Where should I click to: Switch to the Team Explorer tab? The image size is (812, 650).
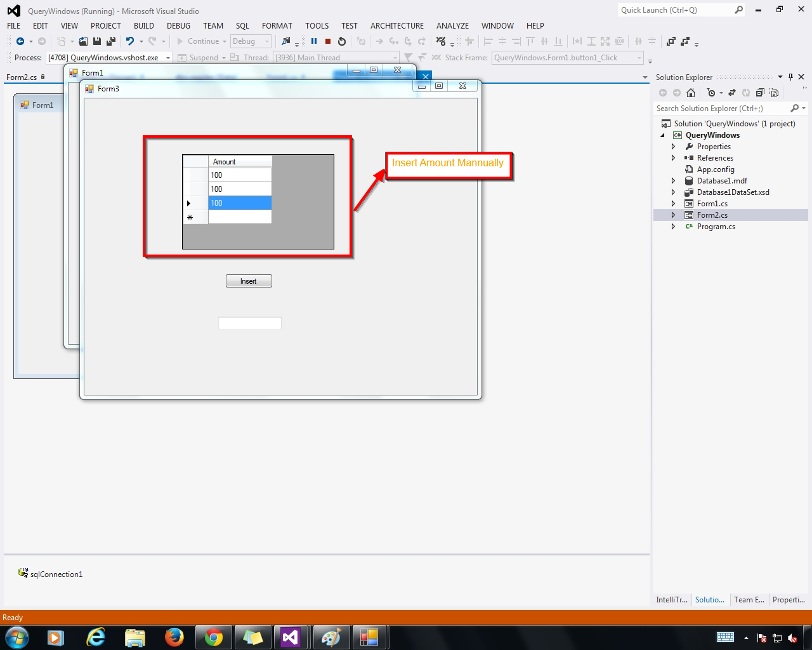coord(749,600)
